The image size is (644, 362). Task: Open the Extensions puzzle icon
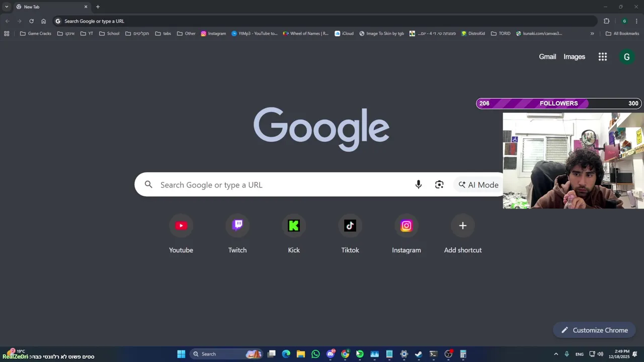click(x=606, y=21)
